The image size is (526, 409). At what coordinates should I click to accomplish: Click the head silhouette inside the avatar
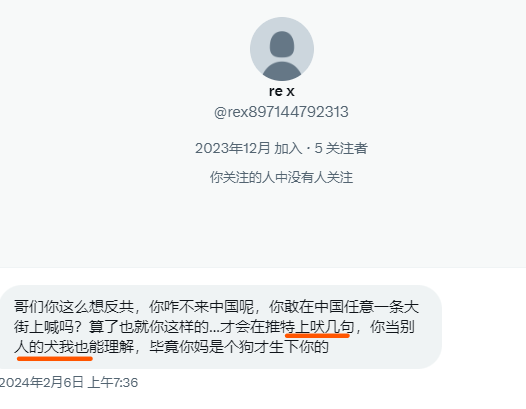[282, 44]
